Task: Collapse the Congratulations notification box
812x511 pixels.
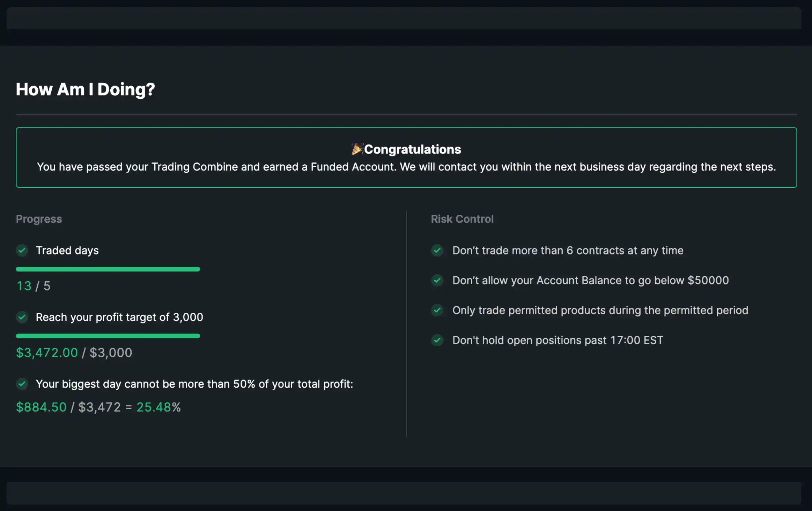Action: (x=406, y=157)
